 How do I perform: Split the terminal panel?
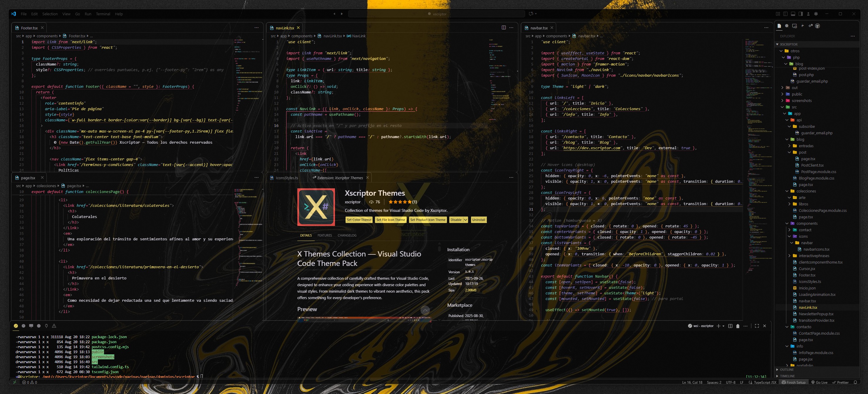pos(730,326)
